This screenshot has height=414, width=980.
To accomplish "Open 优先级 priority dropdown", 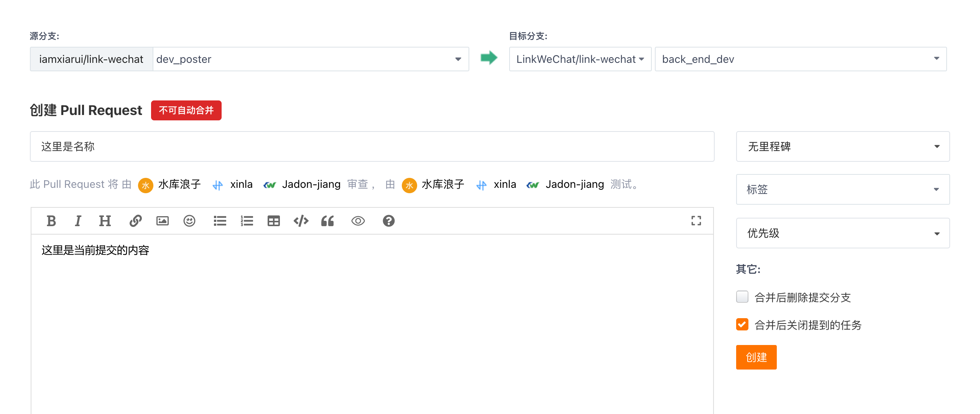I will pyautogui.click(x=842, y=233).
